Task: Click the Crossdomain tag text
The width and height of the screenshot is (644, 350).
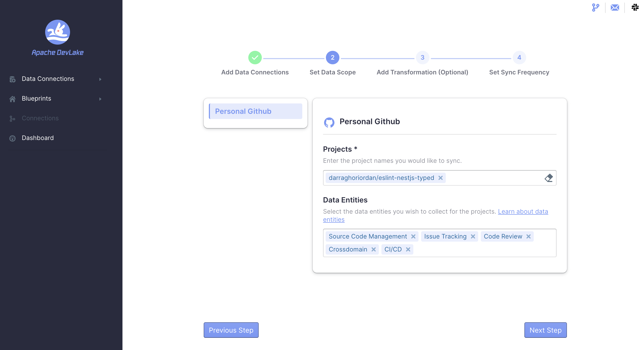Action: tap(348, 249)
